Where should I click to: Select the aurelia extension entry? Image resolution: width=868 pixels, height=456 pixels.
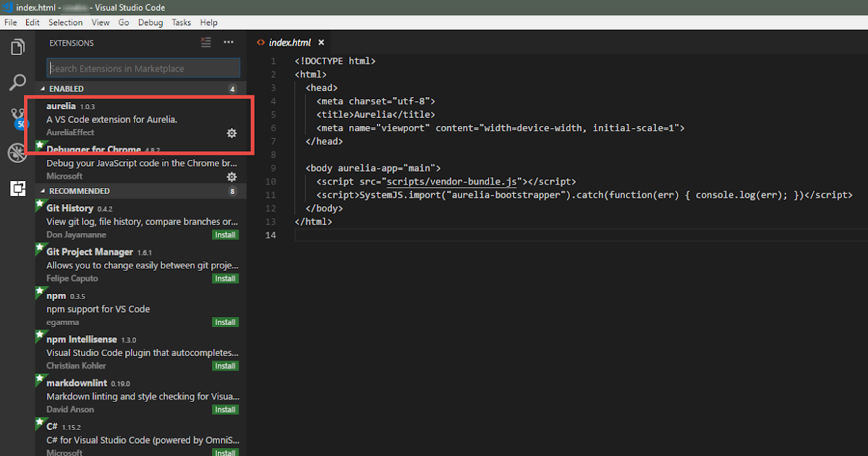[x=140, y=119]
